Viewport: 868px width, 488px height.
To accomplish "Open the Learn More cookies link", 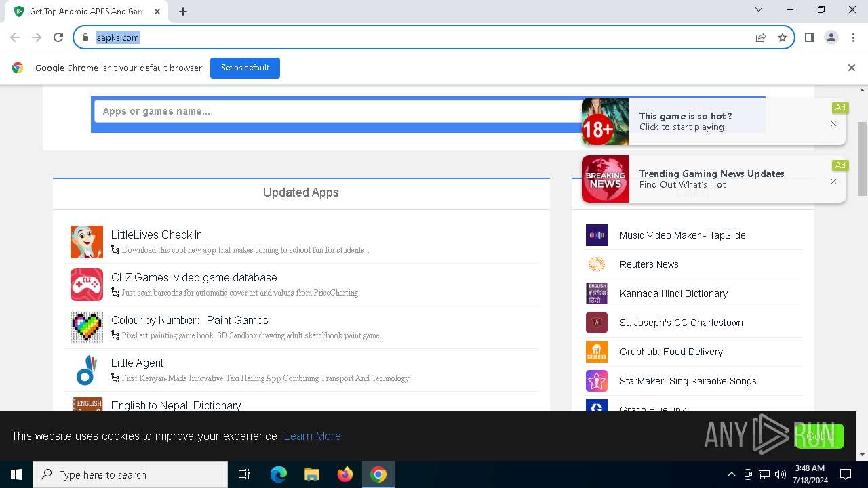I will 312,436.
